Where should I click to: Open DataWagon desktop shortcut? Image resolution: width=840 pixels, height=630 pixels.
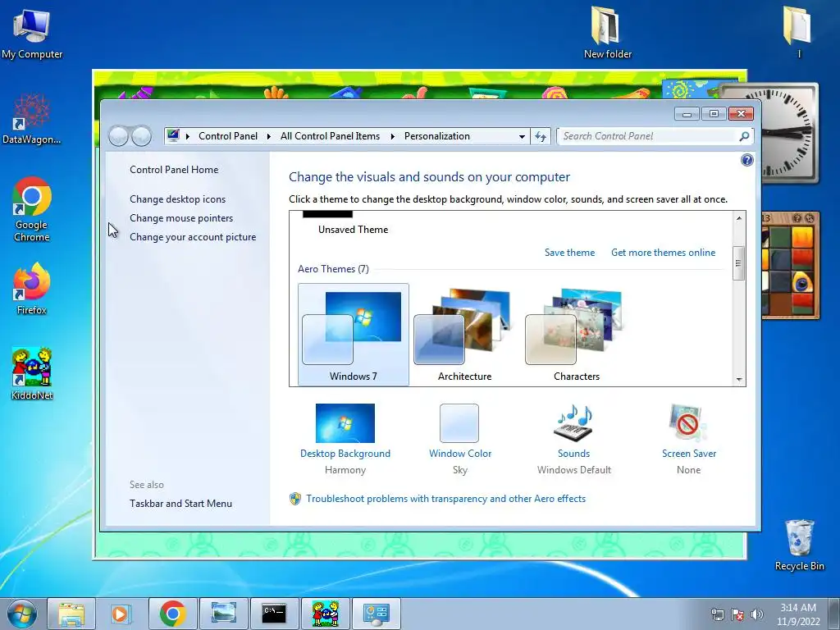click(32, 119)
